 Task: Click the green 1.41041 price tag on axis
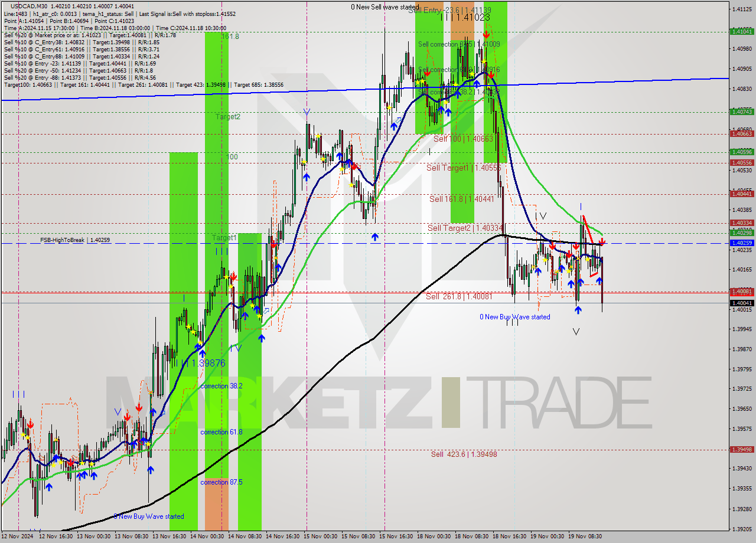(741, 31)
